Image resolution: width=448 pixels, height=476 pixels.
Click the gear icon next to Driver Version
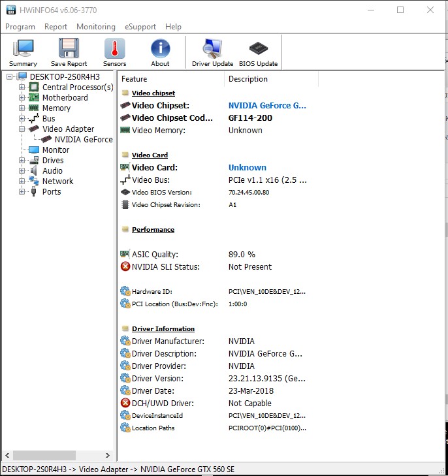tap(125, 378)
